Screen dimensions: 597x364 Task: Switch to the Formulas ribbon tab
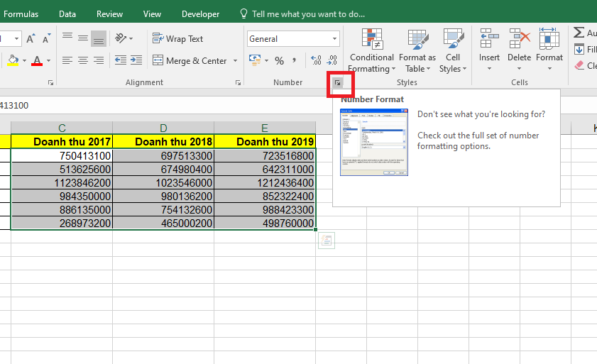coord(21,13)
